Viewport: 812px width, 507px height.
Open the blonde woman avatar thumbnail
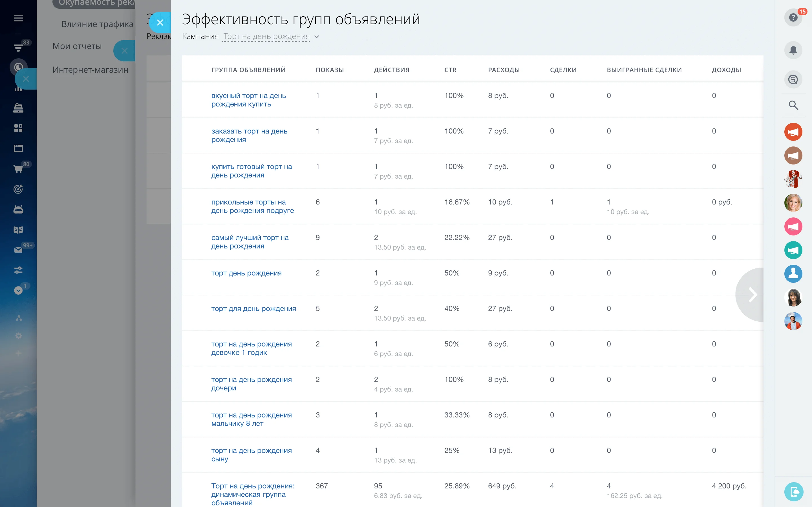pos(793,203)
